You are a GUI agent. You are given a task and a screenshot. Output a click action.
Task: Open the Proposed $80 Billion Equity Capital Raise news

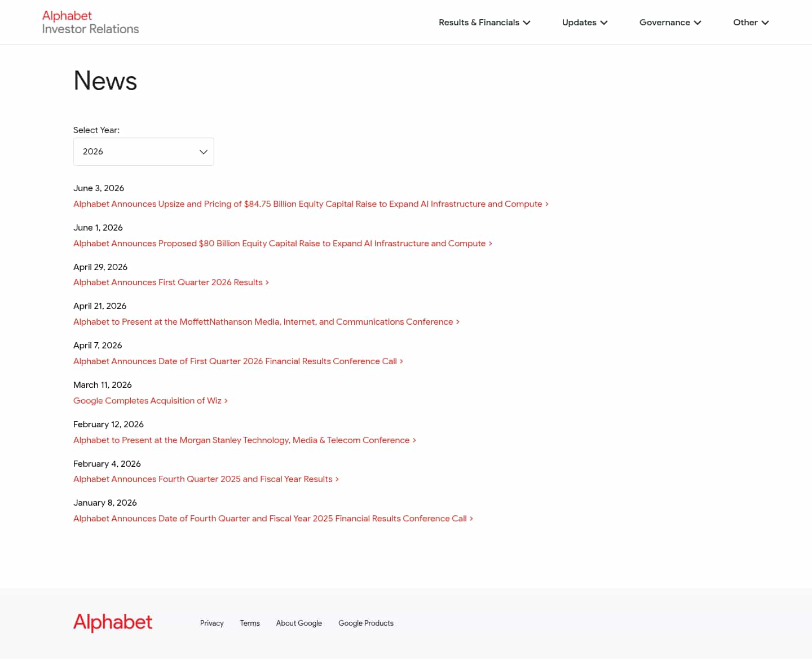283,244
